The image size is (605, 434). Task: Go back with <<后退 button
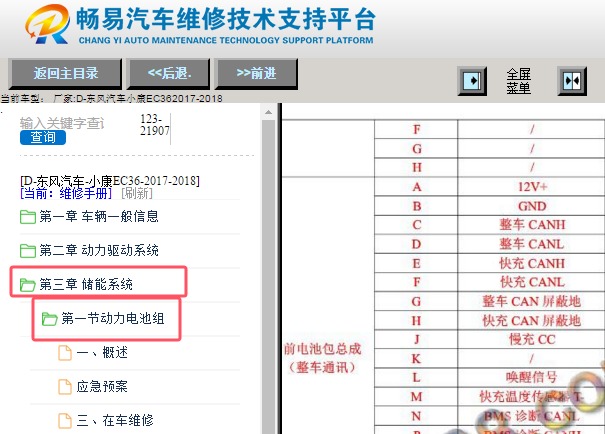click(169, 73)
